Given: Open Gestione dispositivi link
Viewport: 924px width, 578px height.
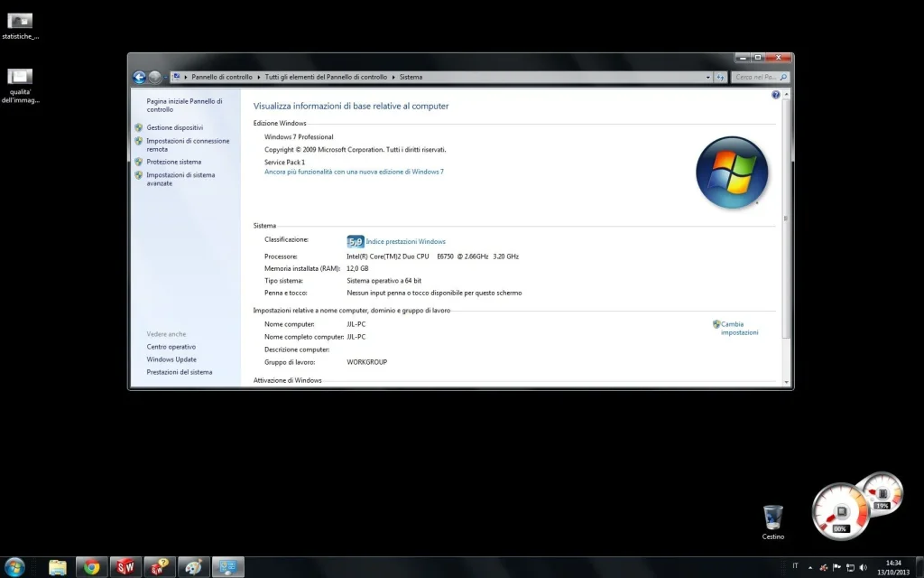Looking at the screenshot, I should click(x=174, y=127).
